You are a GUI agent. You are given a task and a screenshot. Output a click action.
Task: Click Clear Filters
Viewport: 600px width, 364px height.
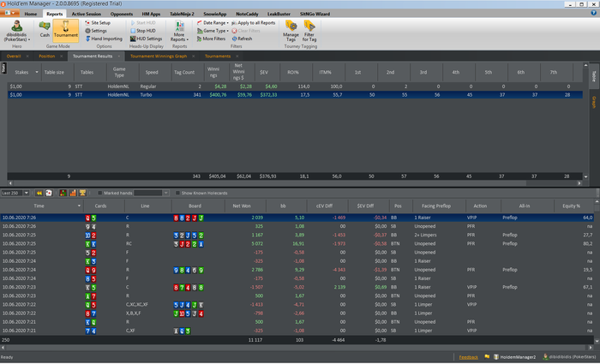pyautogui.click(x=246, y=31)
